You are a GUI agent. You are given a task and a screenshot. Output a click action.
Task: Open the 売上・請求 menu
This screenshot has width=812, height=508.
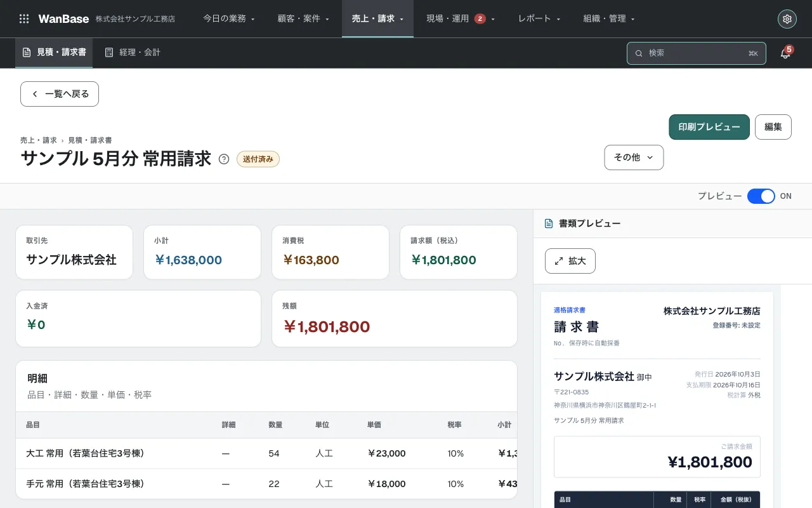pyautogui.click(x=377, y=18)
